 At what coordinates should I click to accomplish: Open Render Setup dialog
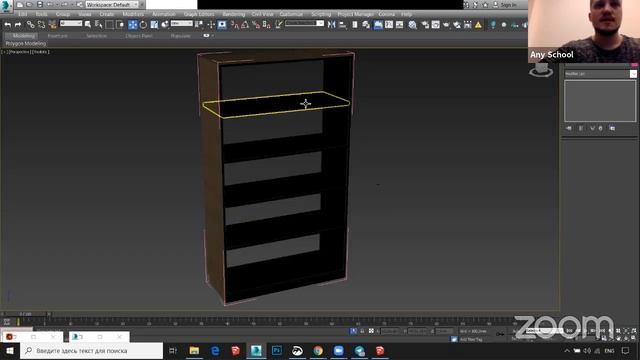(x=425, y=25)
